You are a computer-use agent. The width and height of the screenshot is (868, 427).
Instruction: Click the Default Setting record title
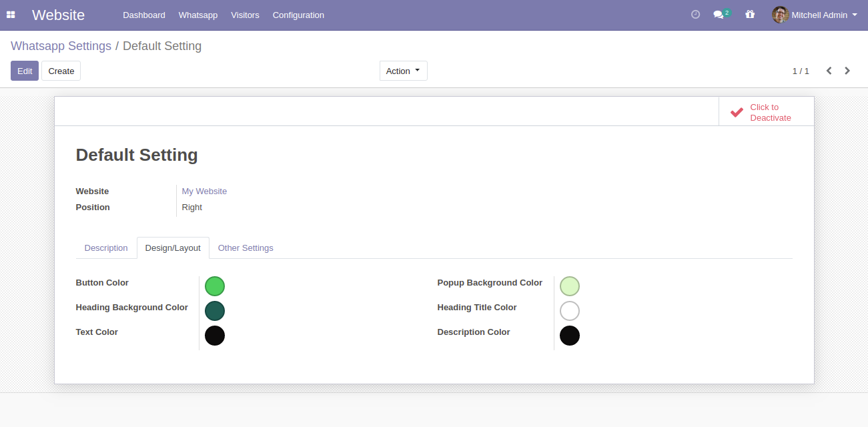point(137,155)
